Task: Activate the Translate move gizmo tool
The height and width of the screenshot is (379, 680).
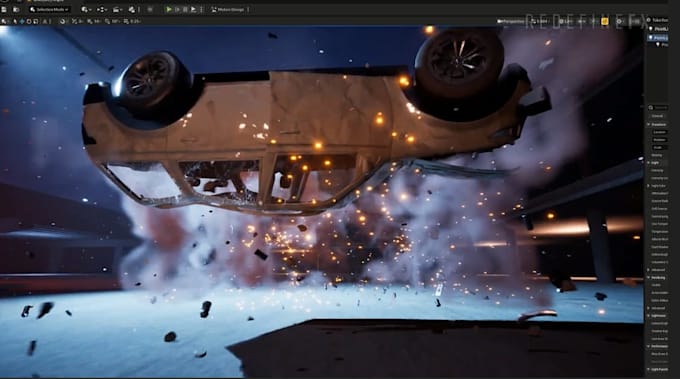Action: click(22, 21)
